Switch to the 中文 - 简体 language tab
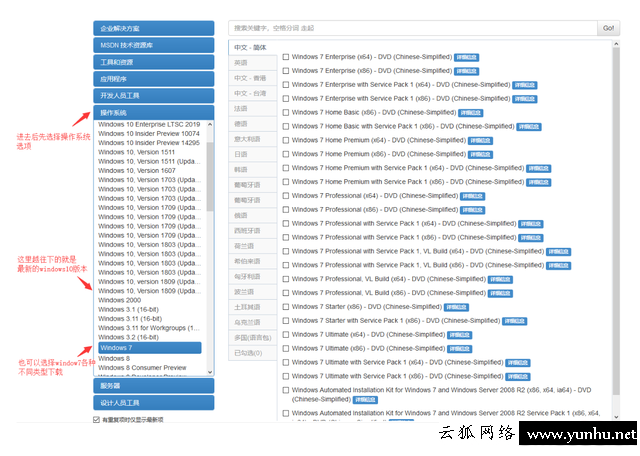 pos(253,48)
